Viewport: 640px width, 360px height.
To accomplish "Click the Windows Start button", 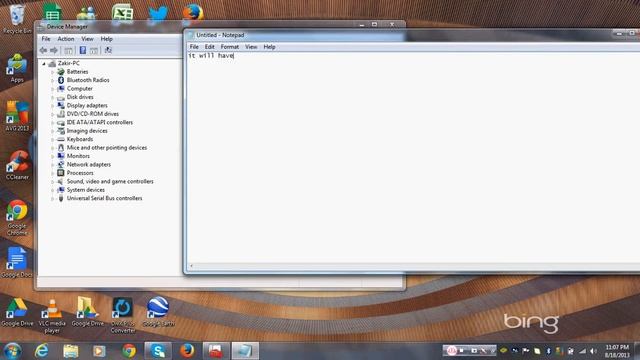I will (13, 351).
